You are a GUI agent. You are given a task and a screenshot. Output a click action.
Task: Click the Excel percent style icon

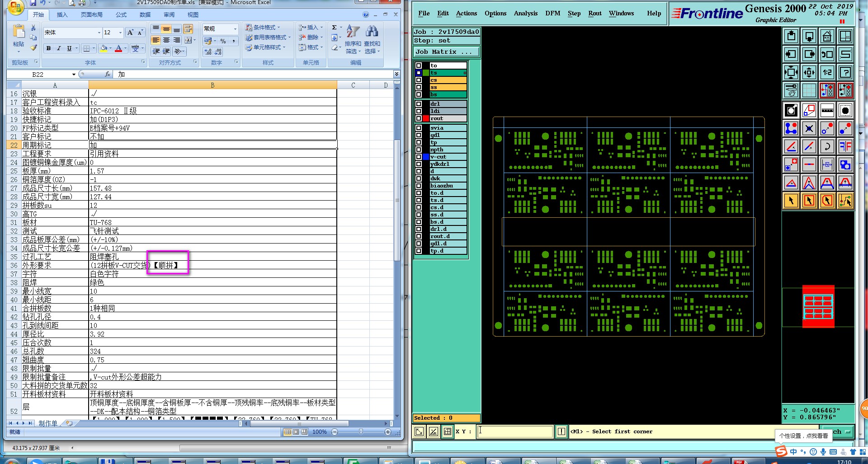(x=223, y=41)
